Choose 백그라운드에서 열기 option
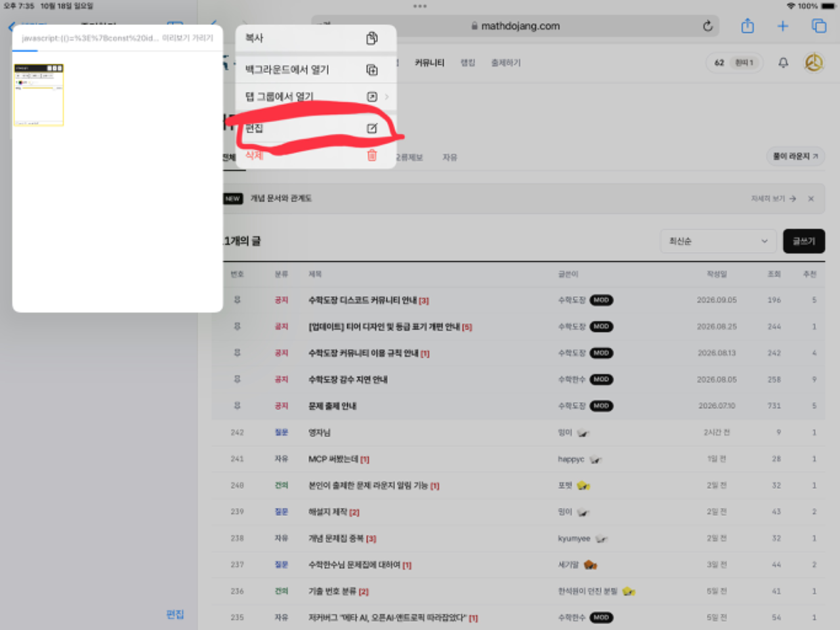Image resolution: width=840 pixels, height=630 pixels. pos(316,70)
